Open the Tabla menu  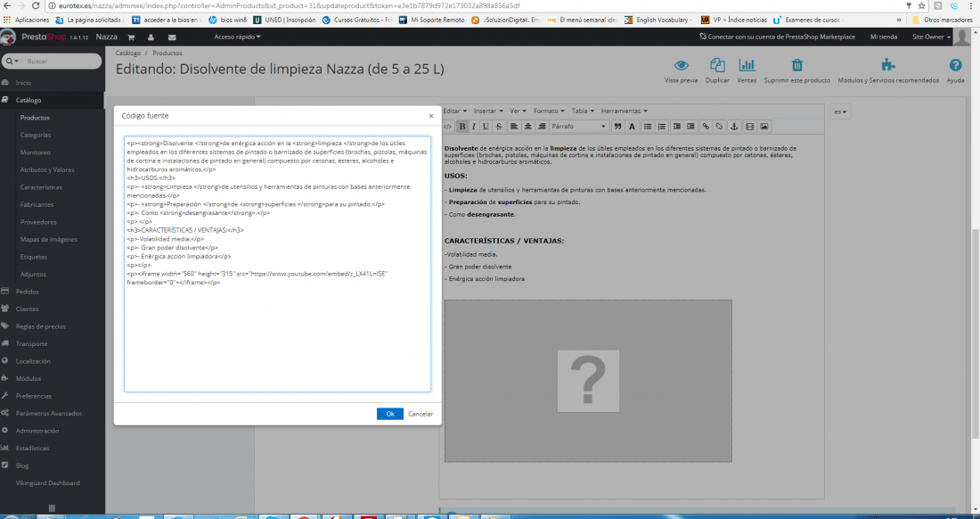click(583, 111)
